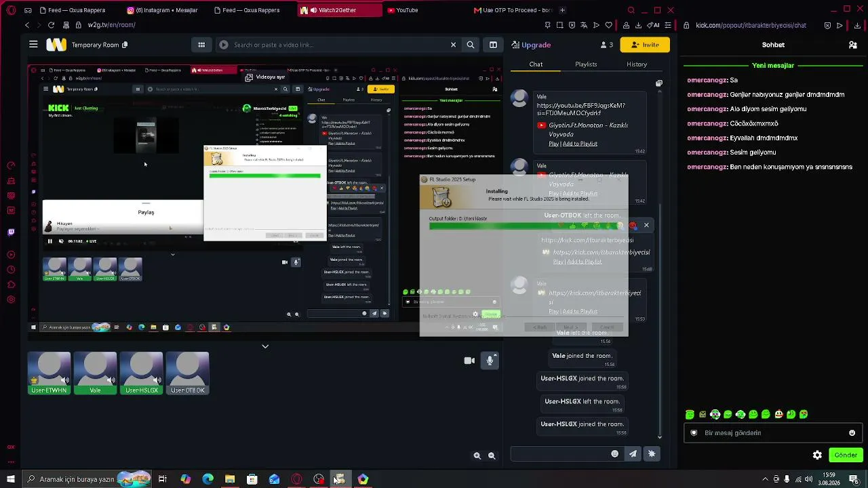This screenshot has width=868, height=488.
Task: Open Microsoft Edge from the taskbar
Action: tap(208, 479)
